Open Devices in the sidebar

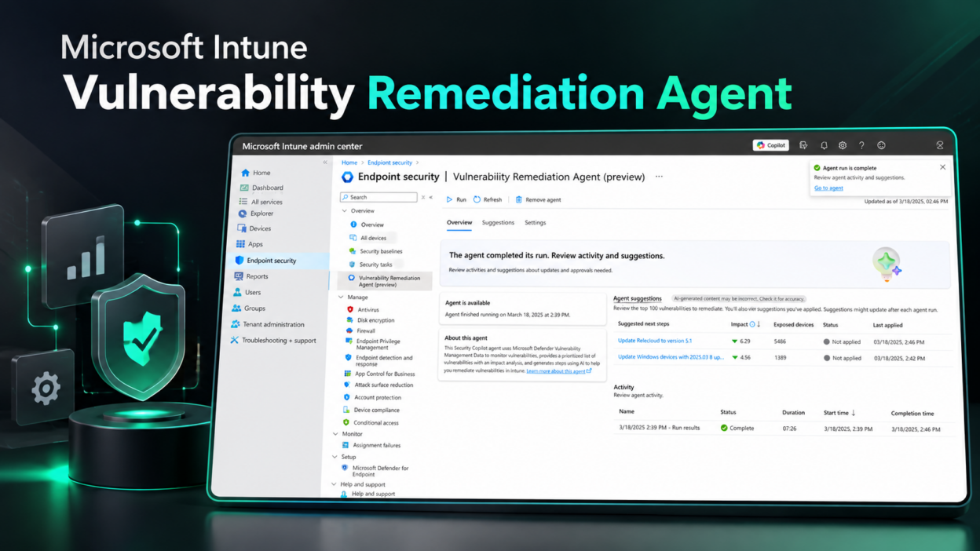254,228
